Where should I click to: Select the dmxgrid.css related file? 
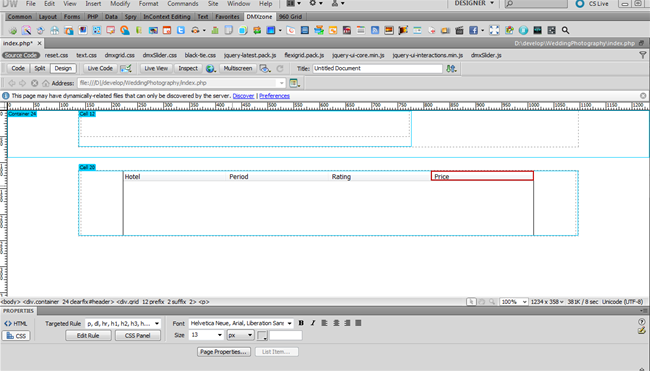coord(119,55)
